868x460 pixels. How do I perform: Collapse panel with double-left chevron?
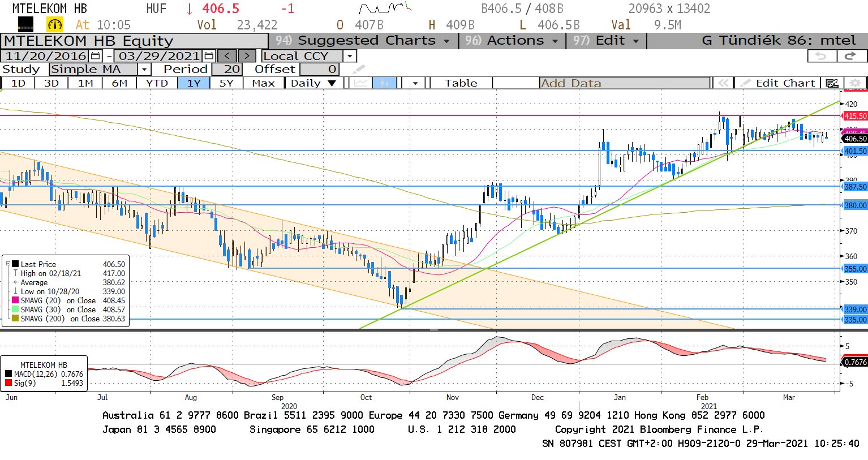coord(723,83)
